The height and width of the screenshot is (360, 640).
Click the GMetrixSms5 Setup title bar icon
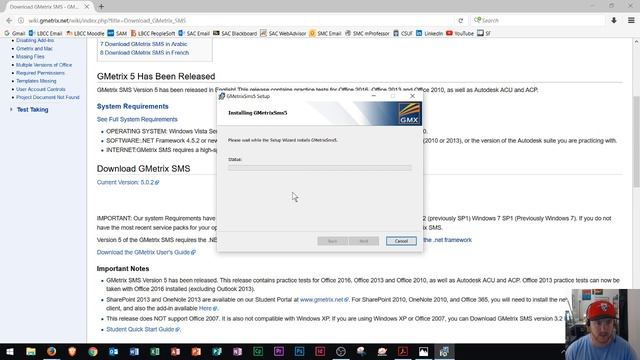[222, 96]
